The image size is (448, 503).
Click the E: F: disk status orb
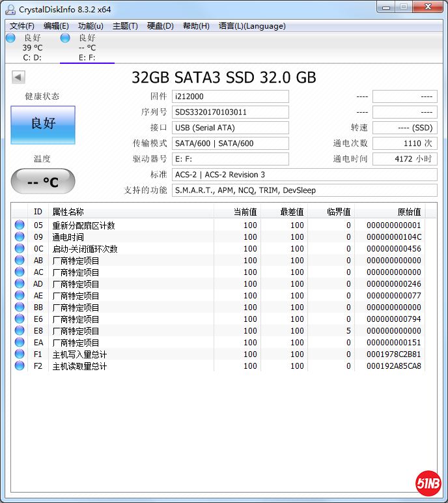pyautogui.click(x=65, y=38)
